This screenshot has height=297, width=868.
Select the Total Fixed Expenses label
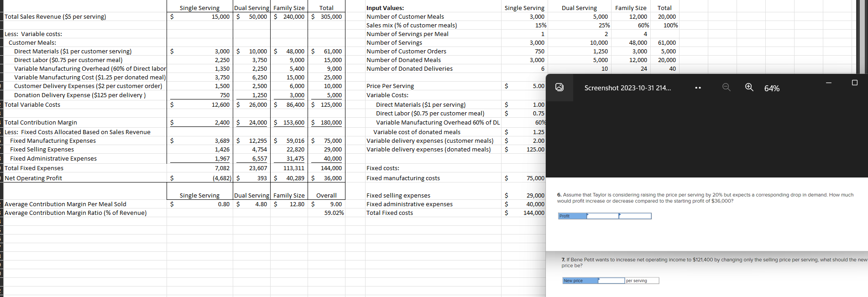[x=34, y=168]
